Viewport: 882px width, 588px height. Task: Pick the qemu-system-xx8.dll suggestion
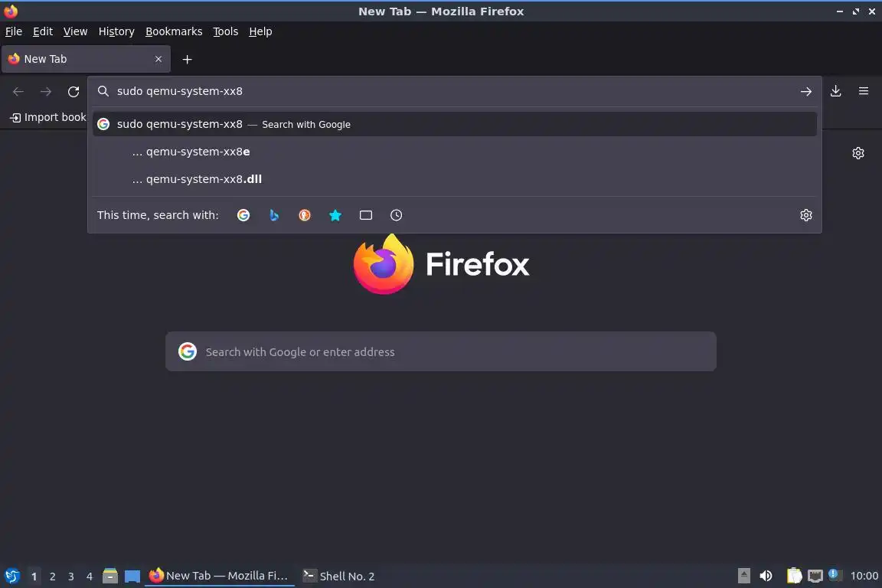[x=455, y=179]
